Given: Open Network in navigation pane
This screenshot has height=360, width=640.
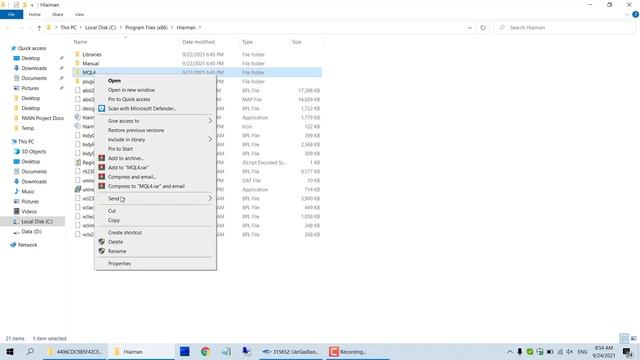Looking at the screenshot, I should tap(27, 245).
